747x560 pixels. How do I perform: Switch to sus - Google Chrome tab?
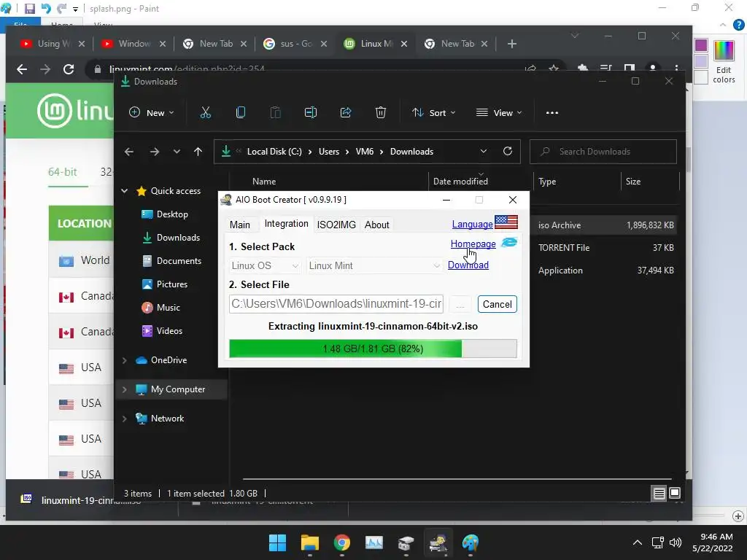[x=295, y=44]
